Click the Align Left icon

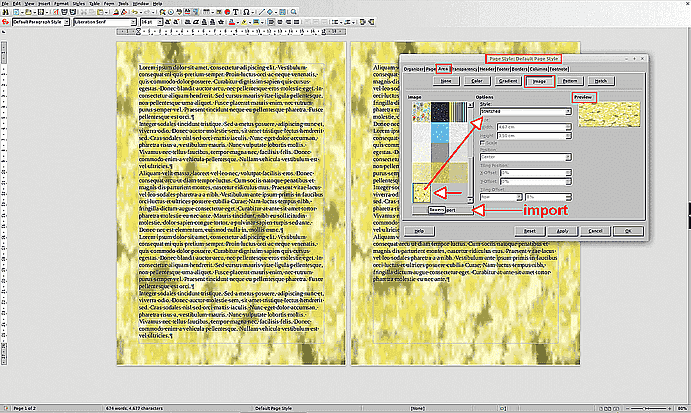271,22
